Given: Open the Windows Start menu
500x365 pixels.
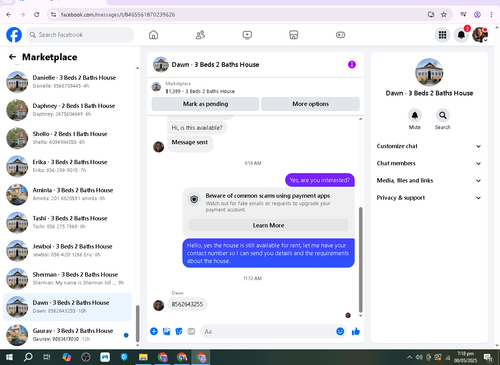Looking at the screenshot, I should 9,357.
